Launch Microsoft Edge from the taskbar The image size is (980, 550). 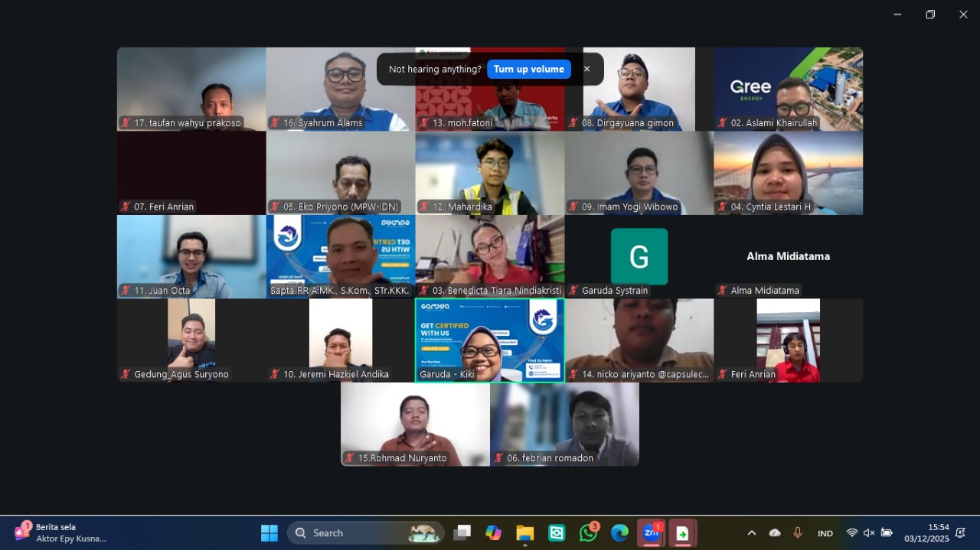coord(619,533)
